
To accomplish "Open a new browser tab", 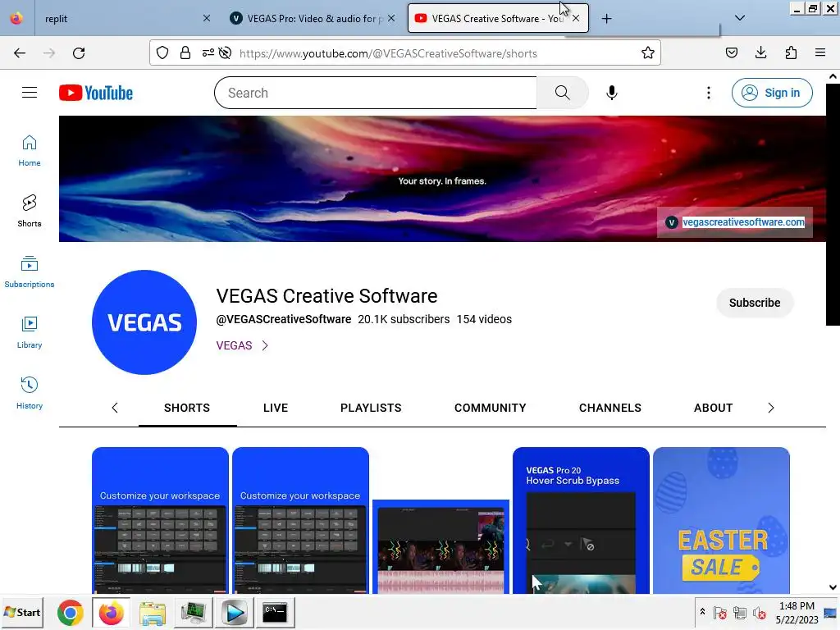I will point(606,19).
